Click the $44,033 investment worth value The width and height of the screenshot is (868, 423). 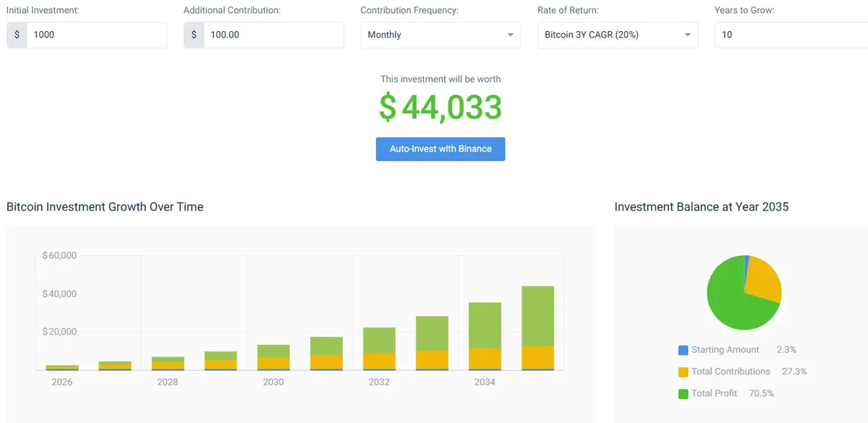pyautogui.click(x=441, y=107)
